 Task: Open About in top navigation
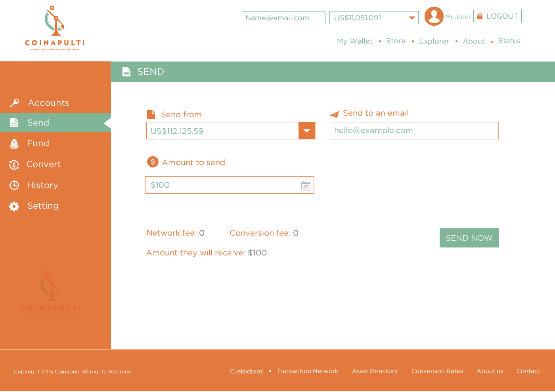(x=474, y=41)
